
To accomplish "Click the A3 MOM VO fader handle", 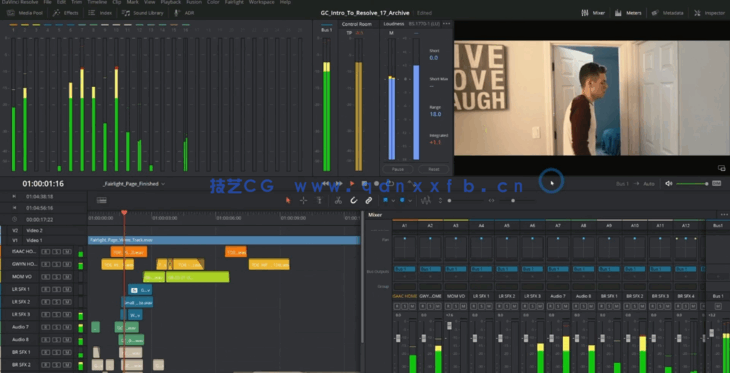I will pos(449,326).
